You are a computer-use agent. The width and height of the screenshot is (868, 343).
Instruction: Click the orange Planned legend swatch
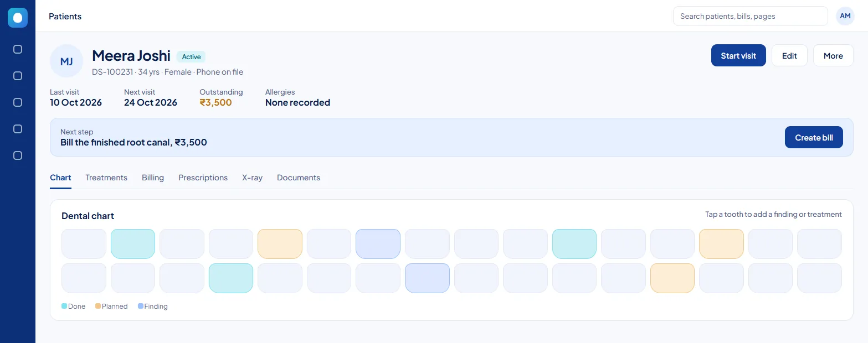(98, 306)
